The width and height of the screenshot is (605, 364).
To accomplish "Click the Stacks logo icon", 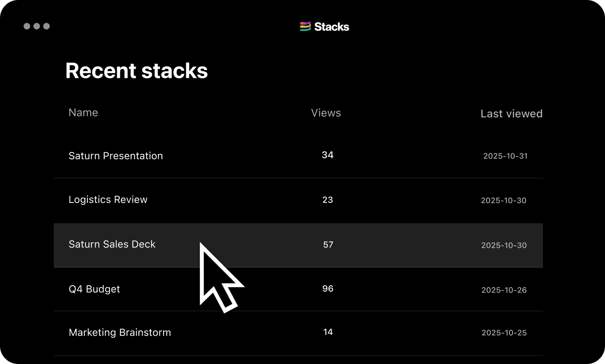I will click(x=305, y=27).
